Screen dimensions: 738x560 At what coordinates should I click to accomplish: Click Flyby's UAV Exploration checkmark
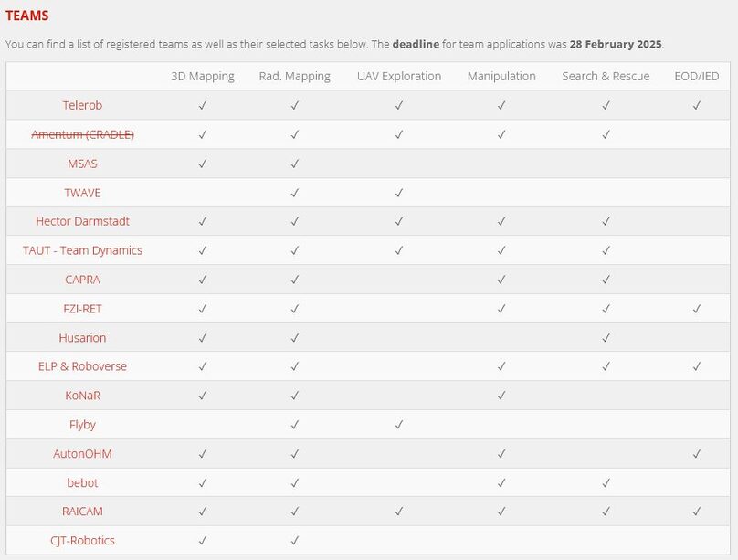pyautogui.click(x=398, y=425)
